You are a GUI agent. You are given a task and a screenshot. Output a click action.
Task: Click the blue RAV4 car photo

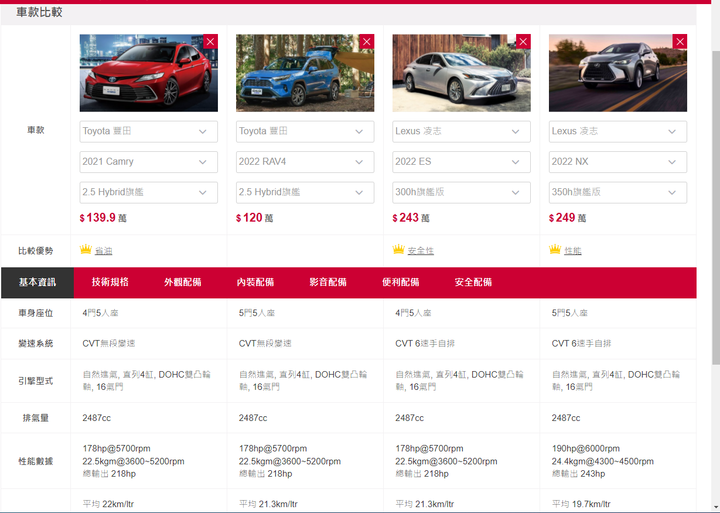pyautogui.click(x=305, y=73)
